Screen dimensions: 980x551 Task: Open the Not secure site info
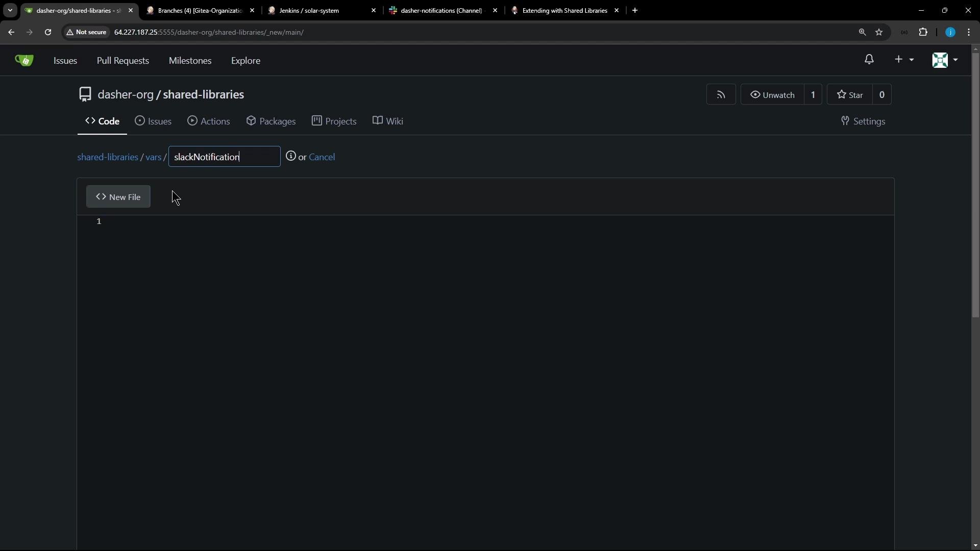coord(86,32)
